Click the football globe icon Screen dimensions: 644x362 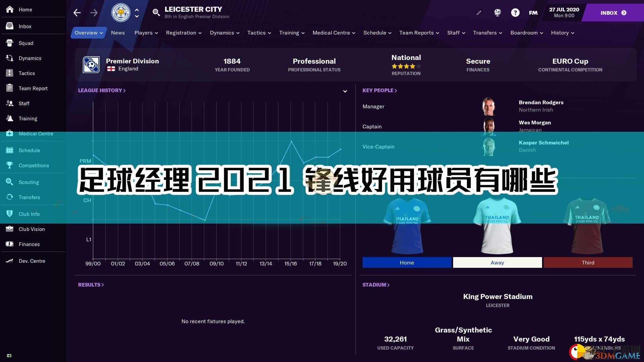tap(497, 13)
